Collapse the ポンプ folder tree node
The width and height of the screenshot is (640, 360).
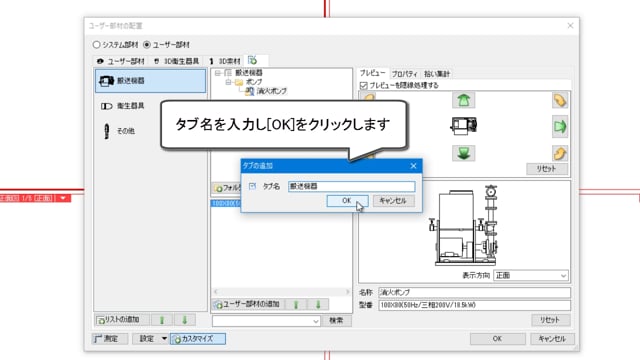click(229, 82)
